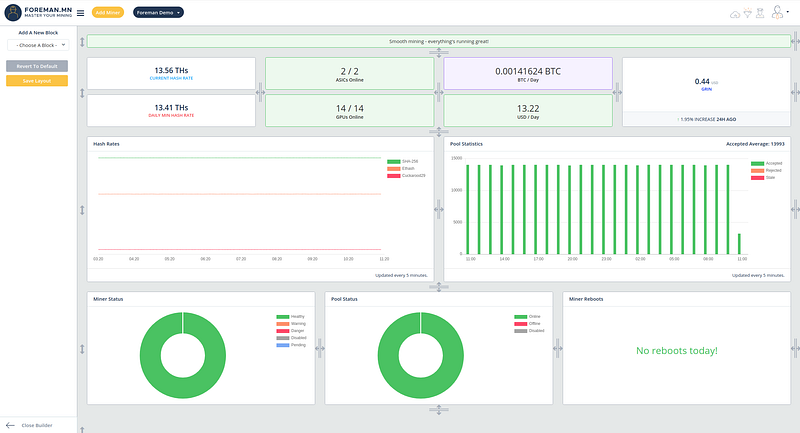Click the Close Builder arrow icon
This screenshot has width=800, height=433.
tap(10, 425)
